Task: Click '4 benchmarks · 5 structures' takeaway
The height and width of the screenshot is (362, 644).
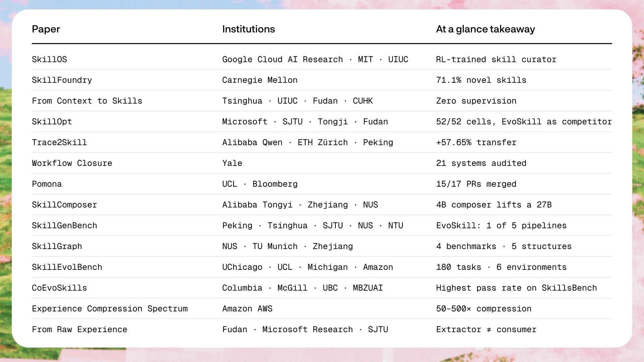Action: pyautogui.click(x=504, y=246)
